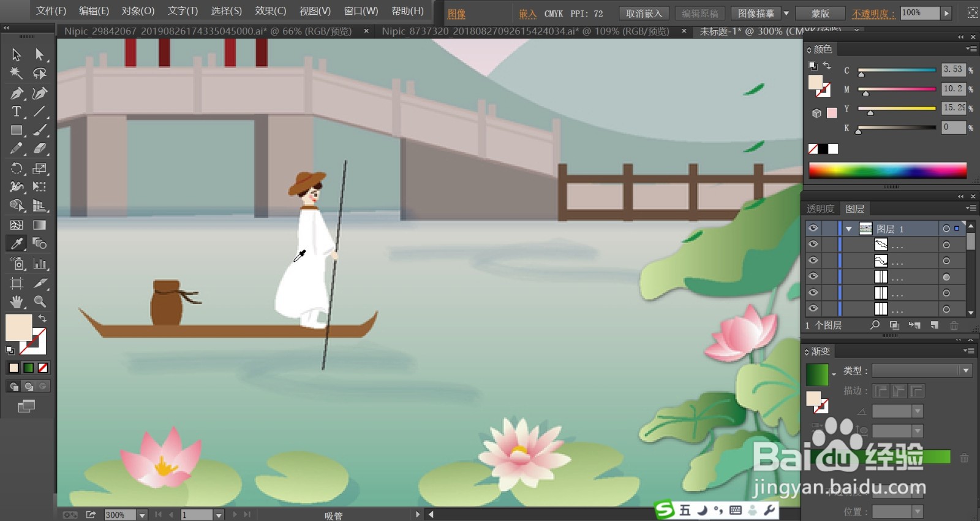980x521 pixels.
Task: Select the Blend tool
Action: [x=40, y=243]
